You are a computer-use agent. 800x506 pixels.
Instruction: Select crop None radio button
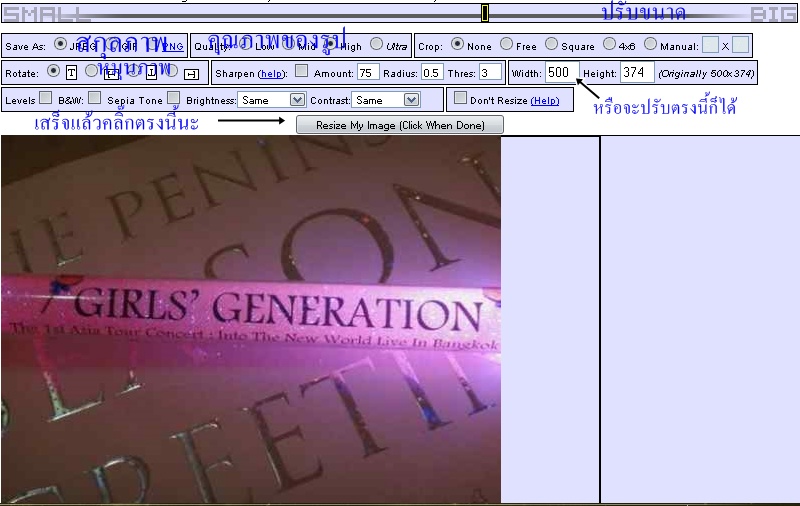pyautogui.click(x=457, y=44)
